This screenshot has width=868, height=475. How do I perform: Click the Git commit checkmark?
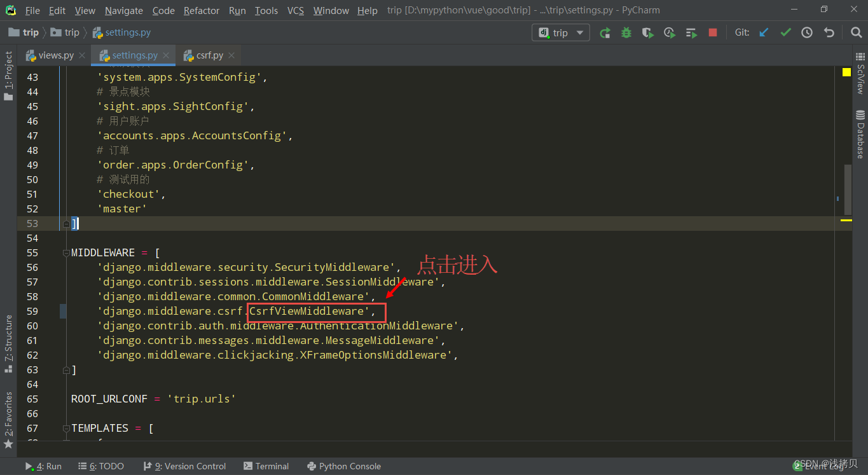pyautogui.click(x=785, y=32)
